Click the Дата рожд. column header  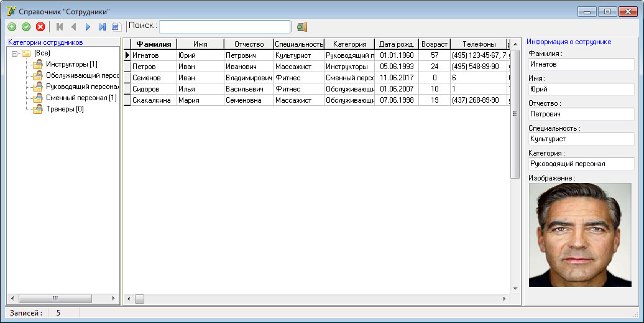[x=397, y=44]
